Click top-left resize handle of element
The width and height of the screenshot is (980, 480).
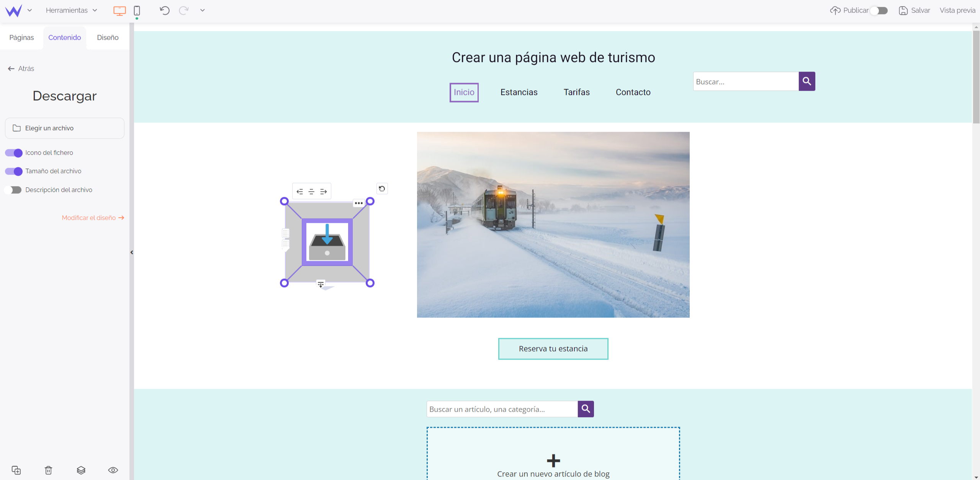coord(284,202)
